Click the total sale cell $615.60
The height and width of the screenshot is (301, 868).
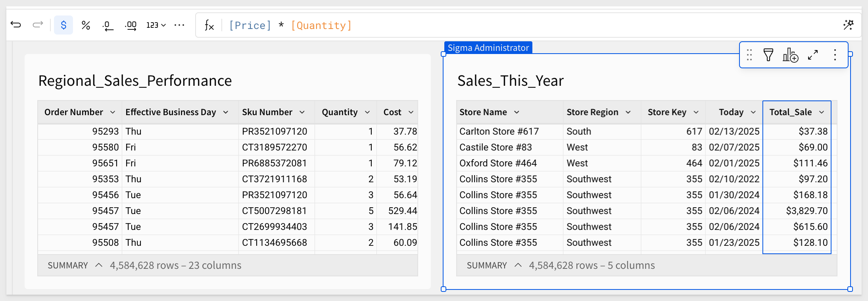coord(797,227)
